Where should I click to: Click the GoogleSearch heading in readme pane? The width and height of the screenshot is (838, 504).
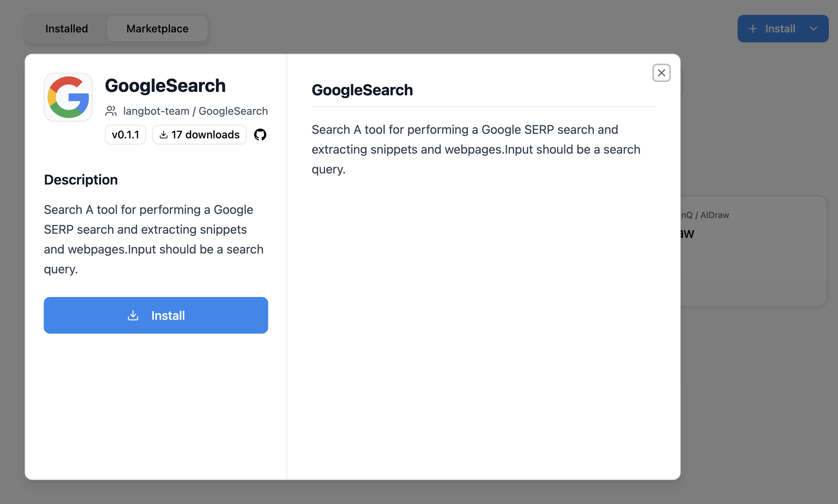point(362,90)
